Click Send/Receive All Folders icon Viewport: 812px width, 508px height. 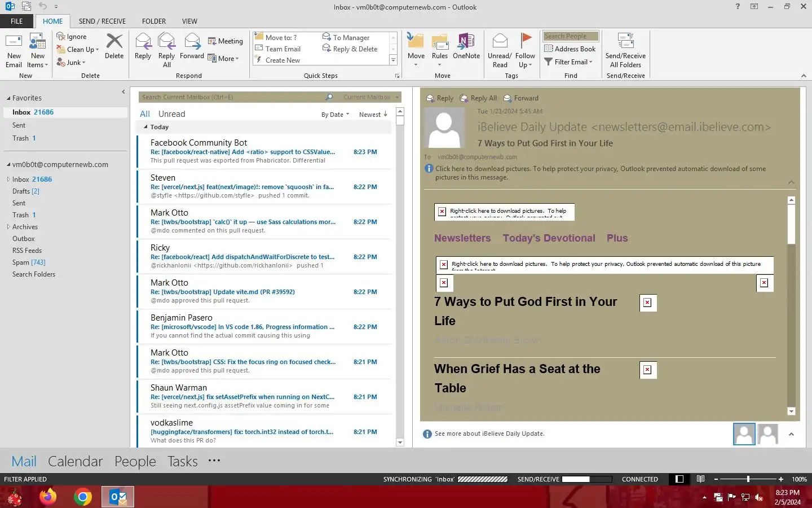click(x=625, y=41)
